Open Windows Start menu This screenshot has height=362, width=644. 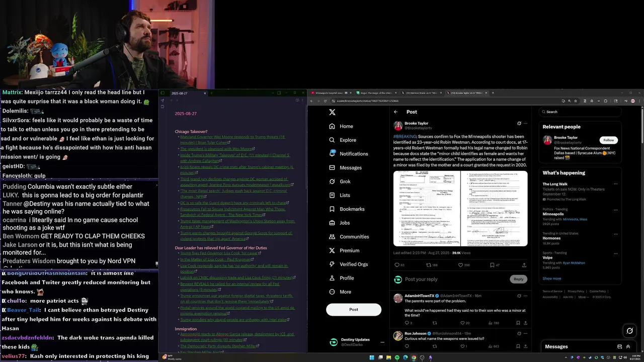372,357
